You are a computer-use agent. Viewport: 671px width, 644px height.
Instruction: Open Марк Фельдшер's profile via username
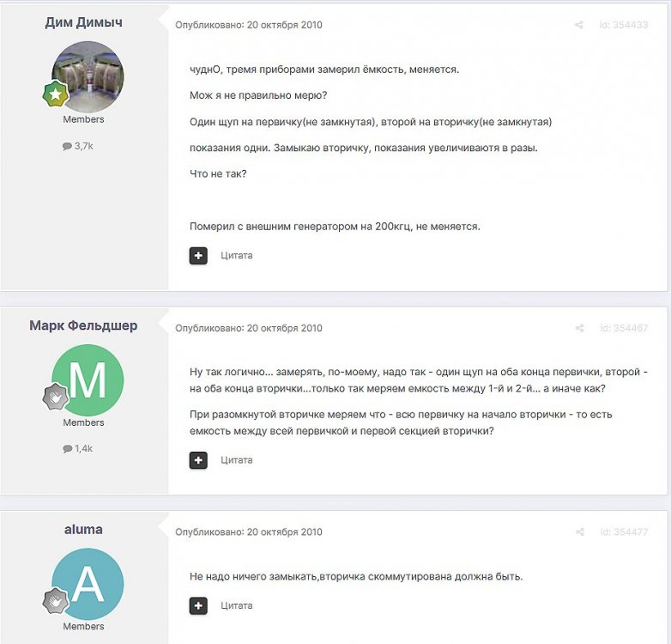[x=83, y=325]
